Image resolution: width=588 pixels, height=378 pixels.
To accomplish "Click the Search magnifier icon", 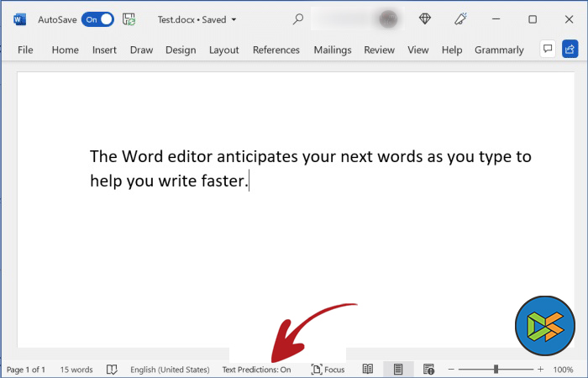I will pyautogui.click(x=298, y=18).
